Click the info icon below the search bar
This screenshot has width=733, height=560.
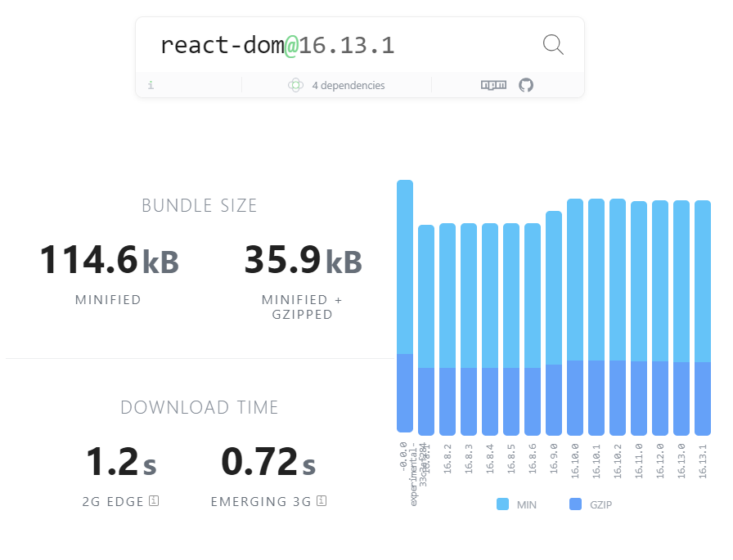pos(151,84)
